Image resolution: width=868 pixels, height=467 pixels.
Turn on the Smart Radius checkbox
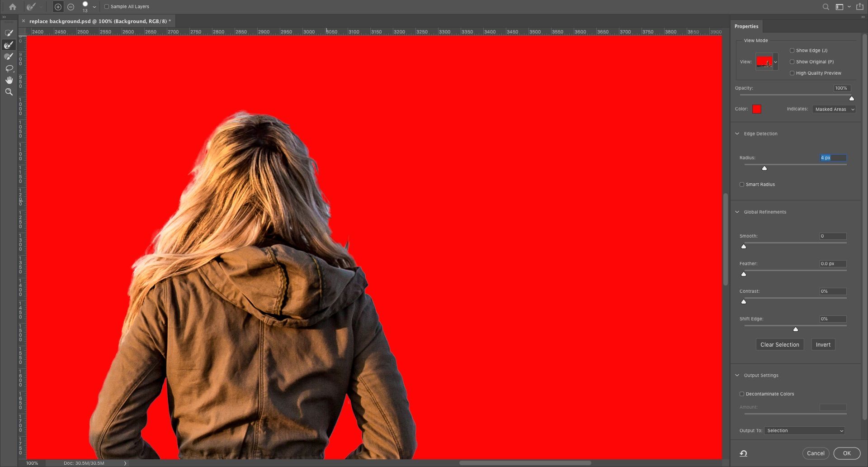[x=742, y=185]
